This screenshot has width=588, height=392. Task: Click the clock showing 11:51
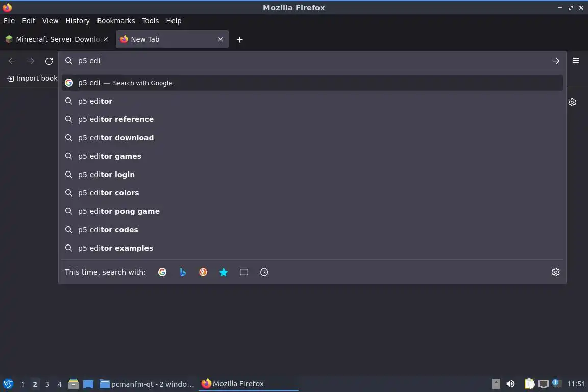click(x=576, y=384)
